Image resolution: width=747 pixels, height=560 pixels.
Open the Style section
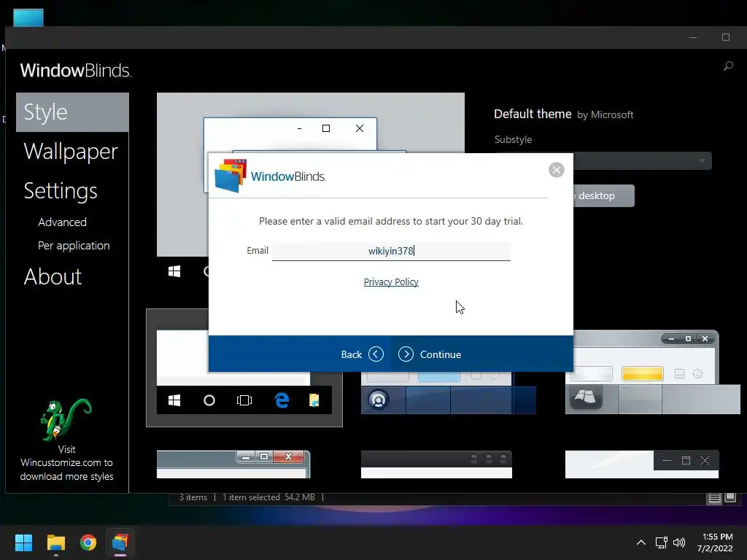point(72,112)
